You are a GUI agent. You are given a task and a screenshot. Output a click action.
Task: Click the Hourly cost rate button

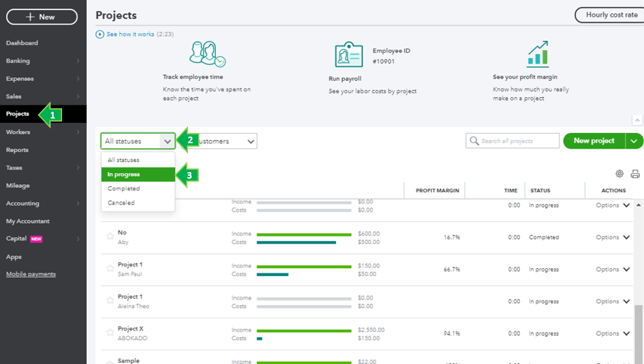click(x=611, y=15)
